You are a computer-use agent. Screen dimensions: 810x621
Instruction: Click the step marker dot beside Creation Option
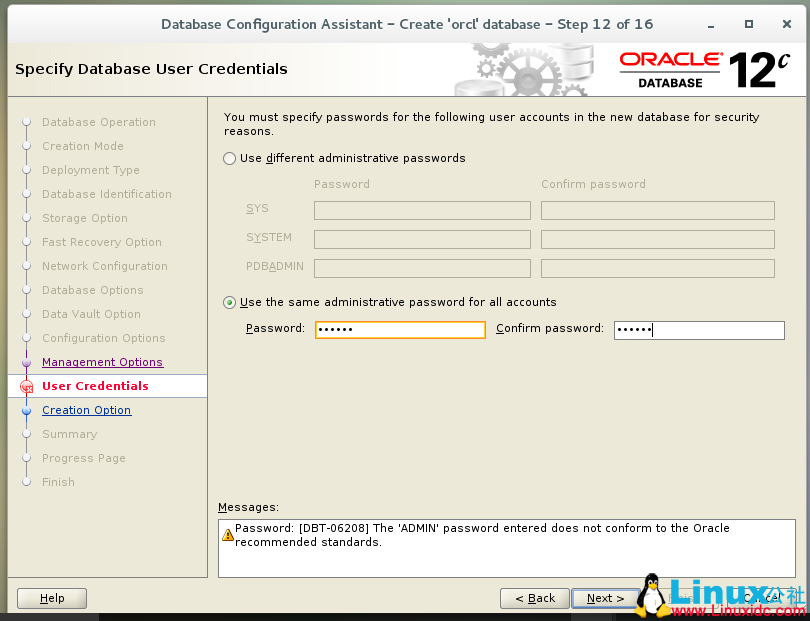27,410
